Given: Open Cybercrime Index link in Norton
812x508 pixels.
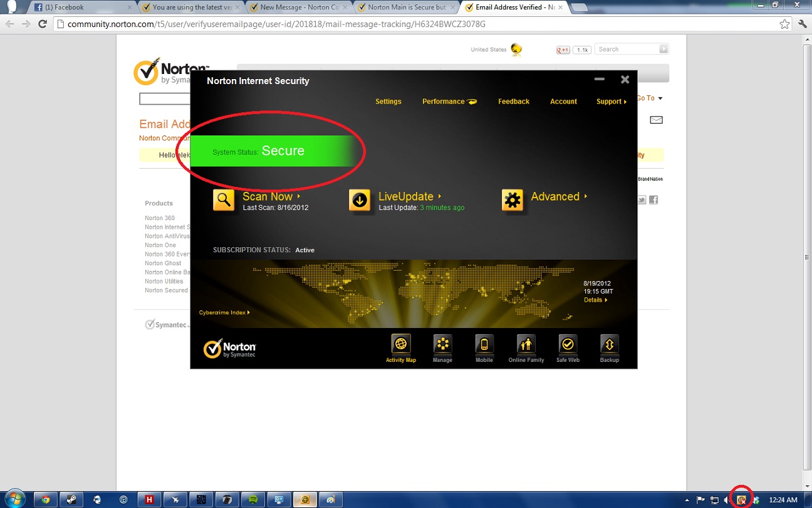Looking at the screenshot, I should (x=224, y=312).
